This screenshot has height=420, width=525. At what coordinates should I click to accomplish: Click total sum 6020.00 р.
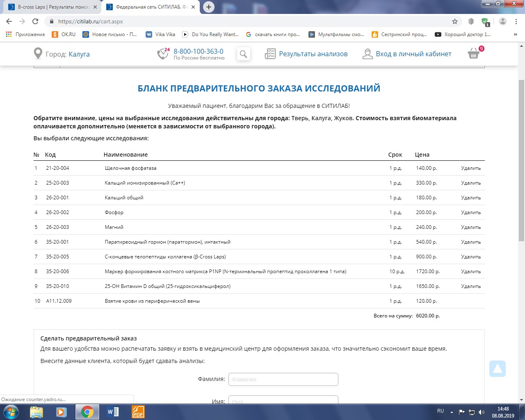428,316
